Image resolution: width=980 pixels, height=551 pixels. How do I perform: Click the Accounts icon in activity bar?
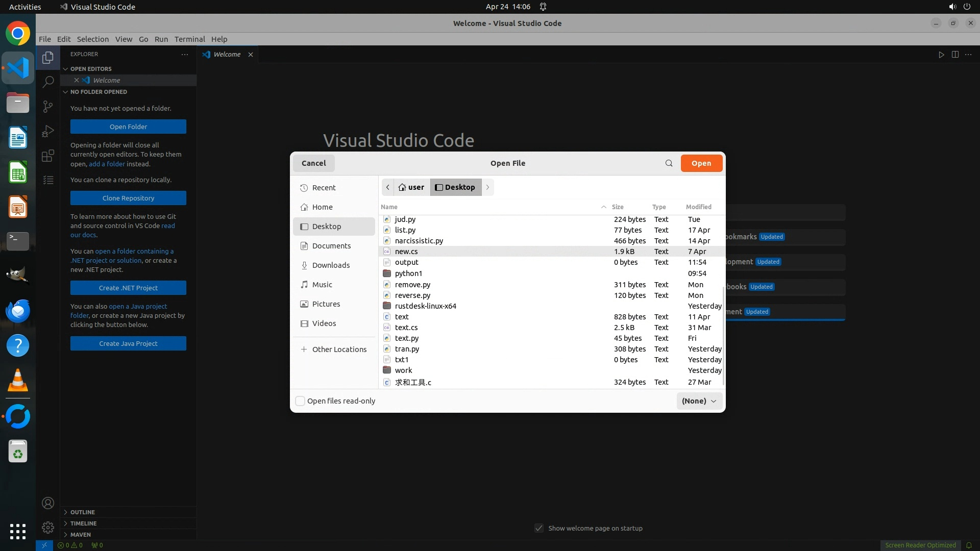(x=48, y=504)
